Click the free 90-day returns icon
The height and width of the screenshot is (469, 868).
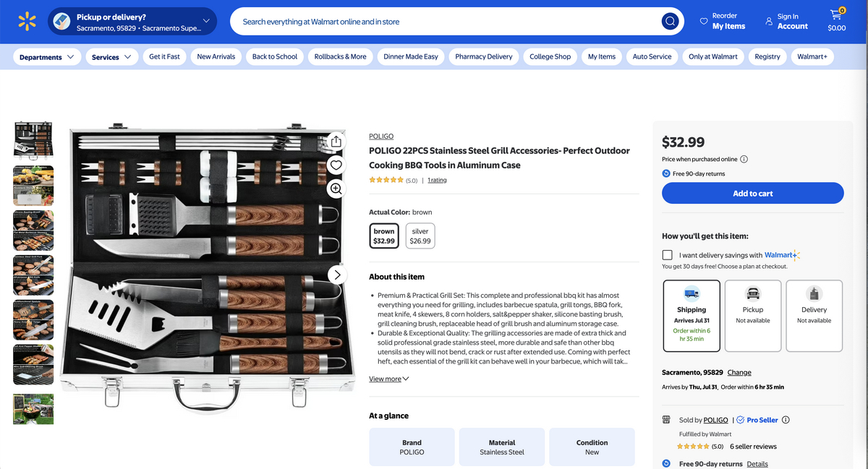coord(666,173)
